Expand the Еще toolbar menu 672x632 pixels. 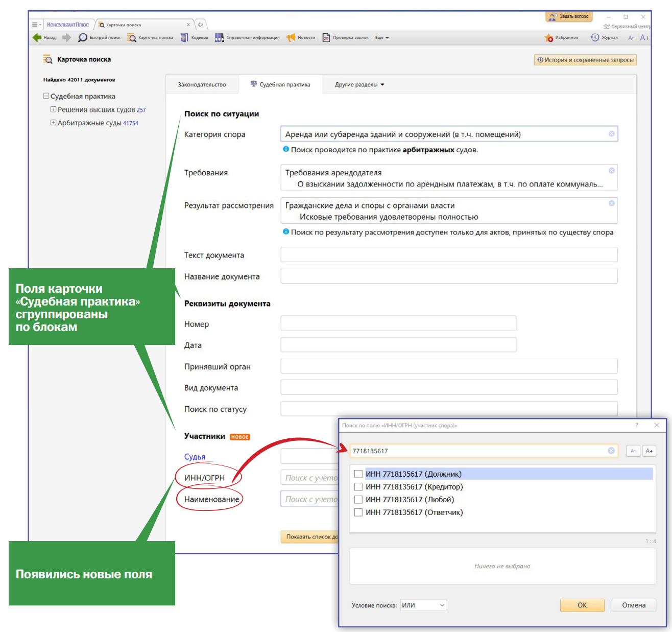coord(382,37)
